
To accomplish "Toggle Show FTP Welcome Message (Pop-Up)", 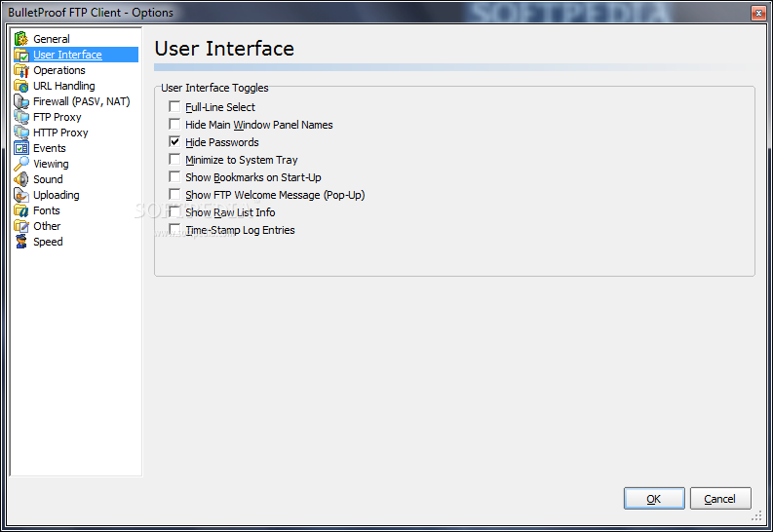I will tap(174, 194).
